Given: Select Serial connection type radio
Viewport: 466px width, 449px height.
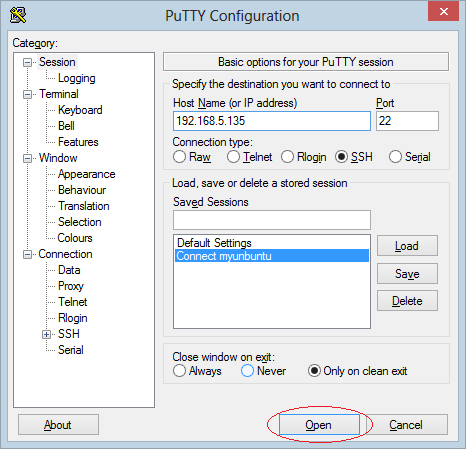Looking at the screenshot, I should 395,157.
